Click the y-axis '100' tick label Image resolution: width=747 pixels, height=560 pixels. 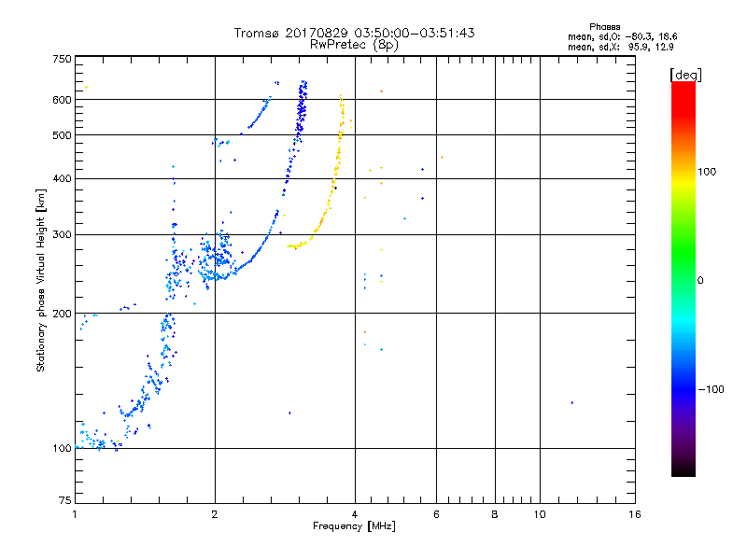coord(62,449)
